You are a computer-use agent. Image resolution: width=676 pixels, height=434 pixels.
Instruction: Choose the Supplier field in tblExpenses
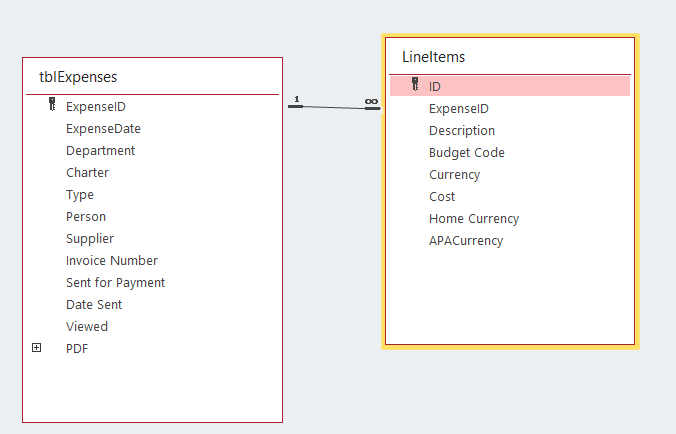[90, 238]
